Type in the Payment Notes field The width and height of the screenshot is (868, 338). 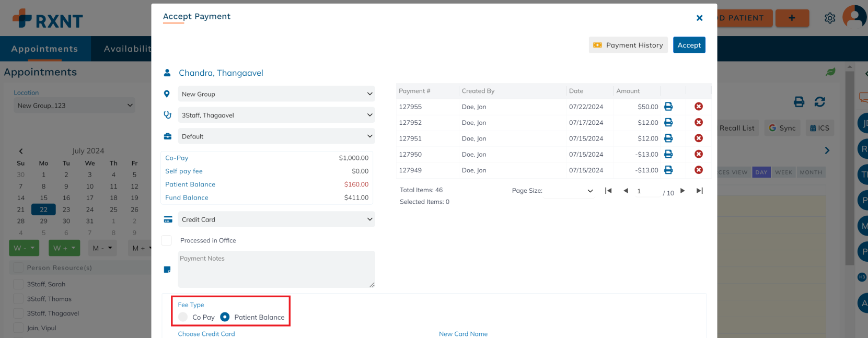276,269
